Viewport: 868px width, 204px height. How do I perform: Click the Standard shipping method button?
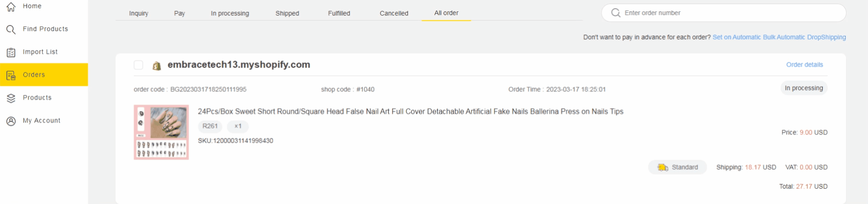(678, 167)
